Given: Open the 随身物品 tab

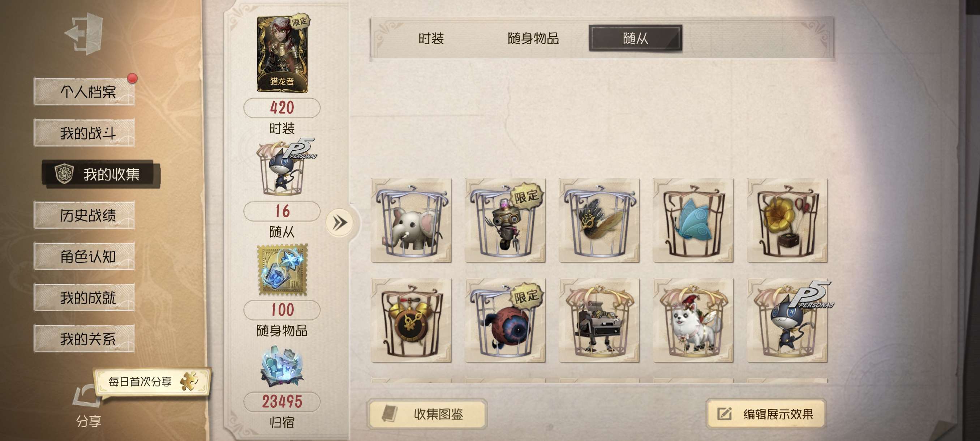Looking at the screenshot, I should tap(533, 38).
